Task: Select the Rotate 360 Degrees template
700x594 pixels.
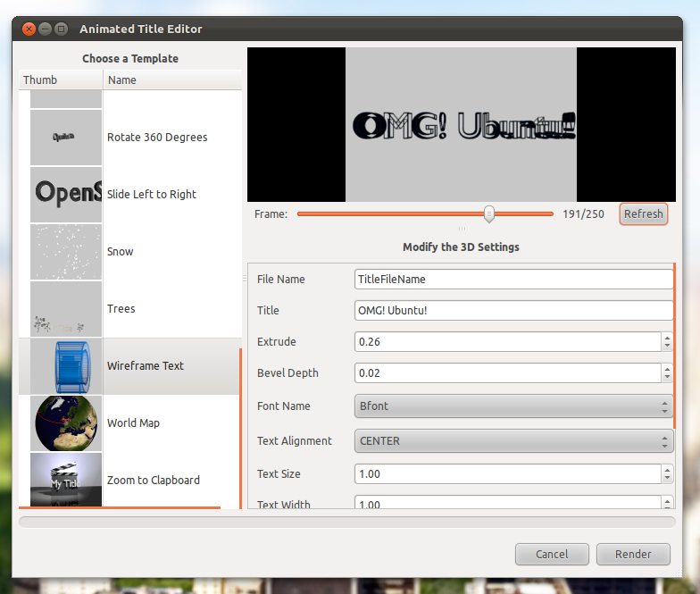Action: [x=157, y=138]
